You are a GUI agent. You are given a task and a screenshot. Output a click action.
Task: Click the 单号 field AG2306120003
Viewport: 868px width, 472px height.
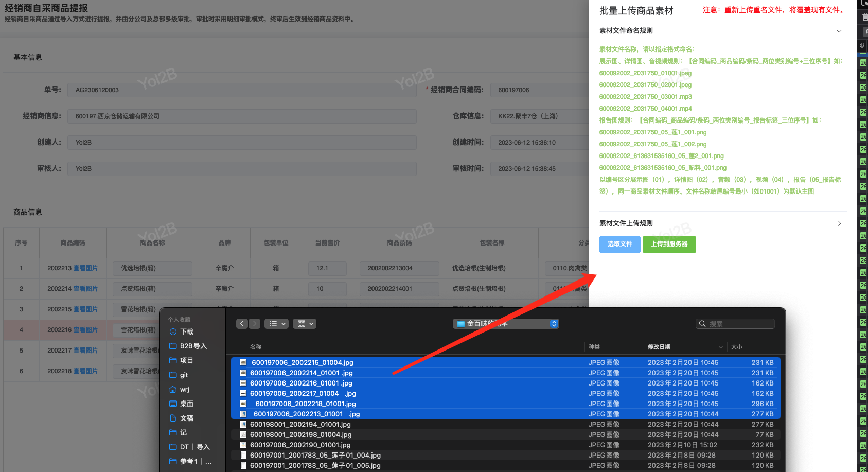[242, 90]
